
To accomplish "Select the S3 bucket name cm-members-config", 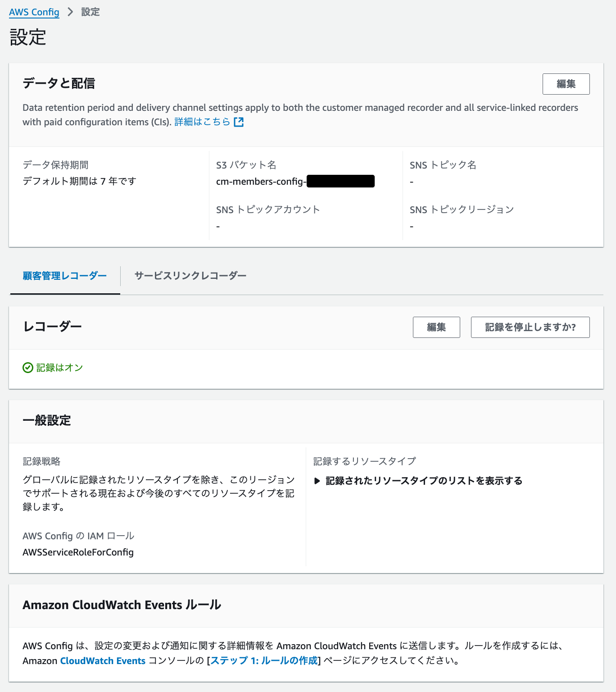I will 261,182.
